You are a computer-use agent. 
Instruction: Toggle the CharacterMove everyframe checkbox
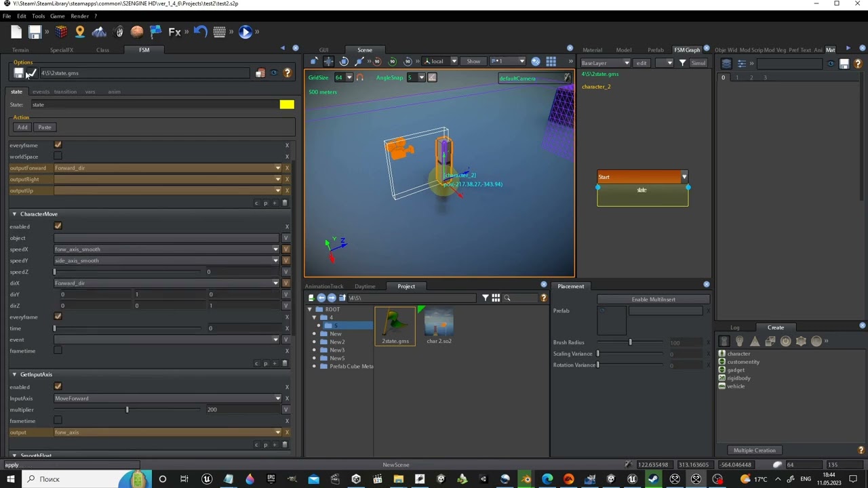[x=58, y=317]
